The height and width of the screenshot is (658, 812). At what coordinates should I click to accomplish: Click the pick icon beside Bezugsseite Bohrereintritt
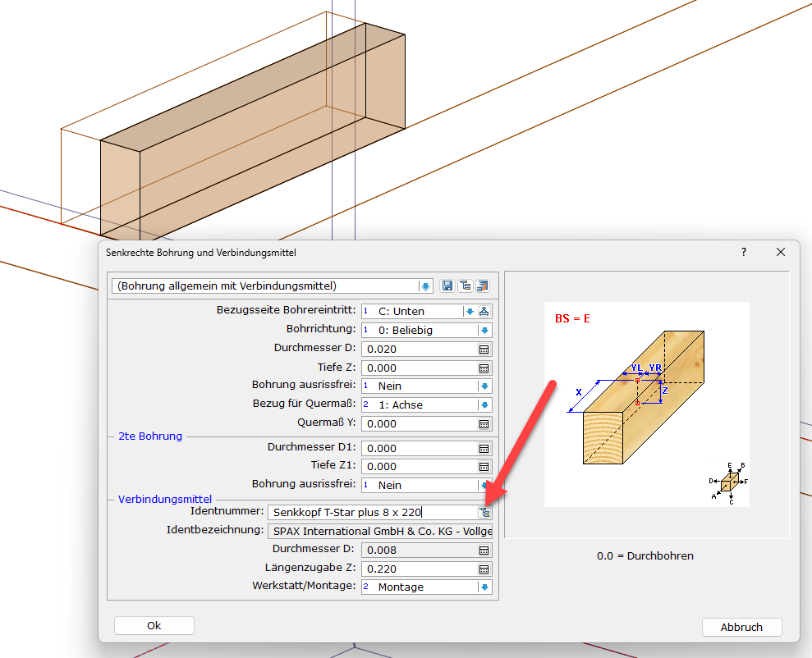(484, 312)
